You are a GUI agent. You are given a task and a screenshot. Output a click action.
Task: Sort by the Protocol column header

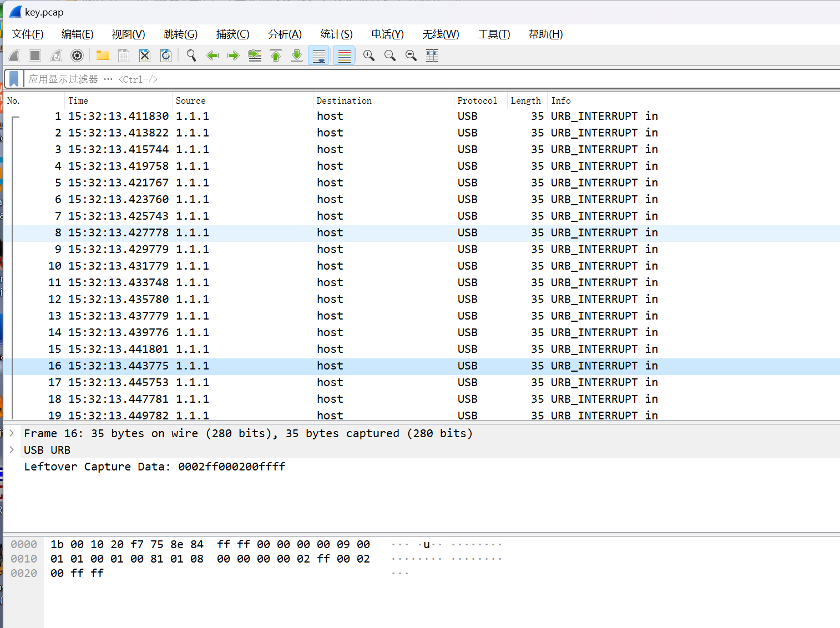(481, 100)
